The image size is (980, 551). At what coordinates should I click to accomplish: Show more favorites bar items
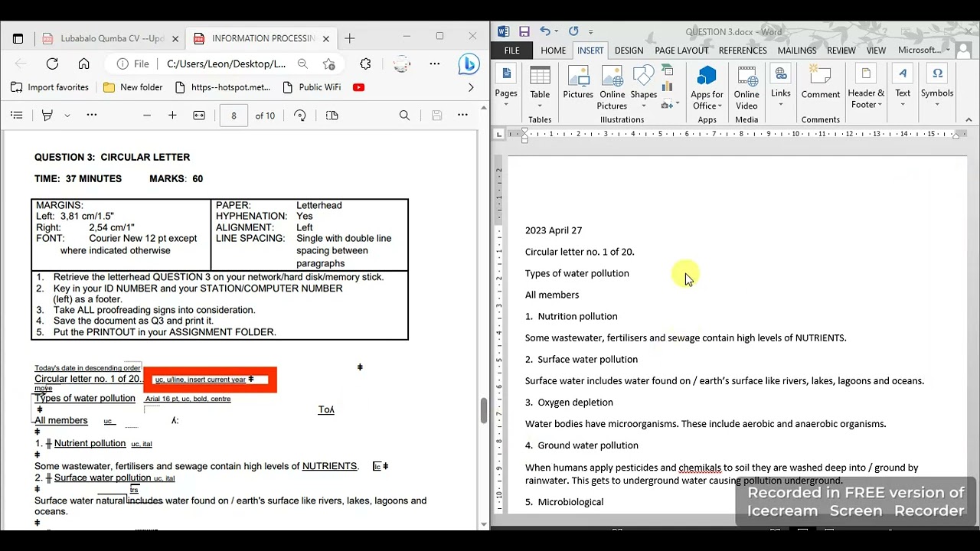pyautogui.click(x=471, y=87)
